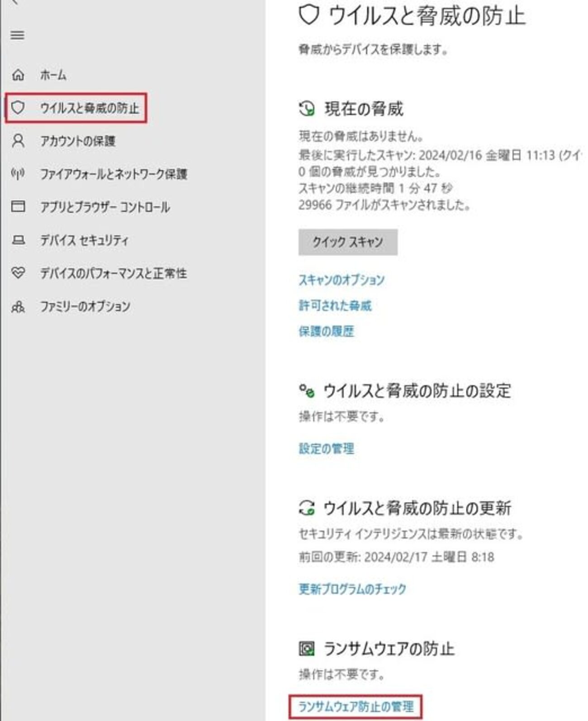Click the family options people icon

point(18,306)
